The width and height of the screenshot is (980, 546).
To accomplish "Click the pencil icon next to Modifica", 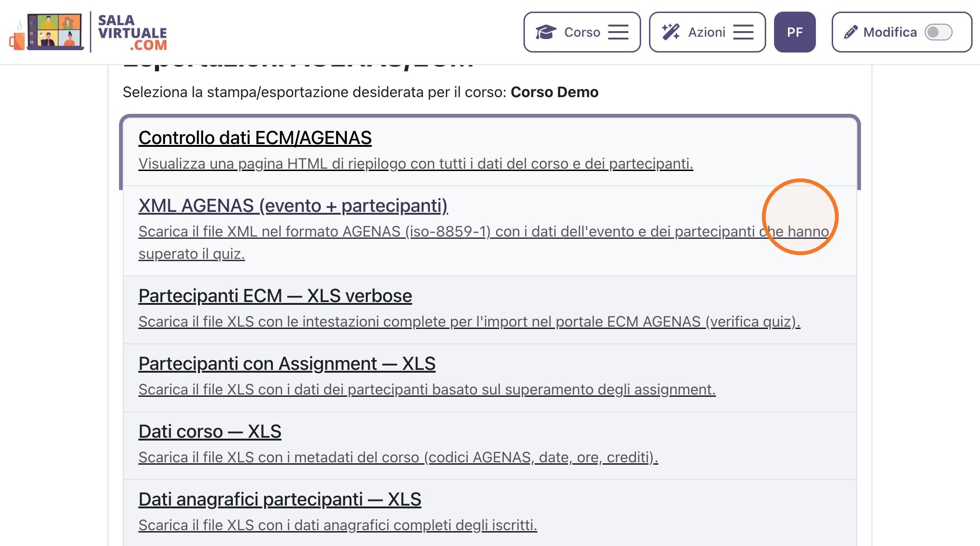I will 851,32.
